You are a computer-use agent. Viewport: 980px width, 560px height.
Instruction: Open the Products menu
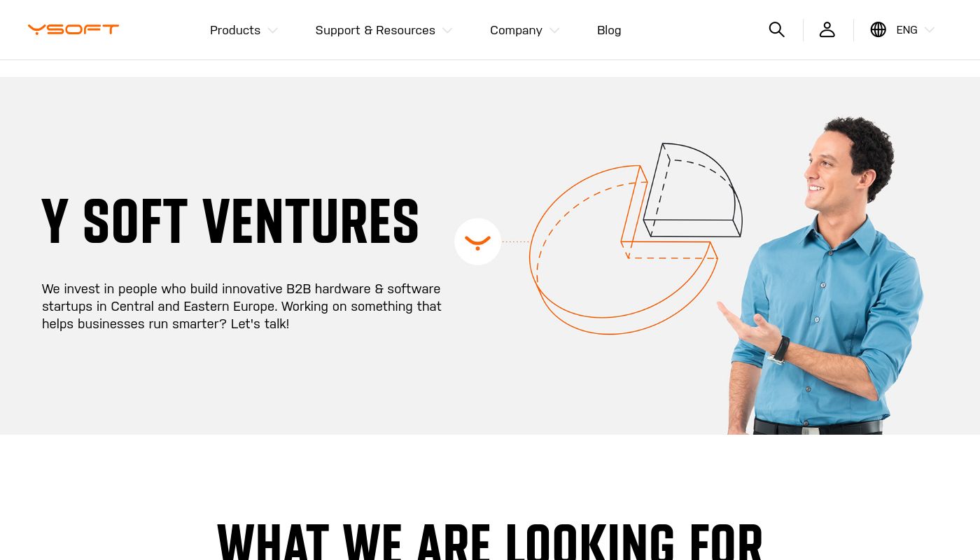coord(235,30)
